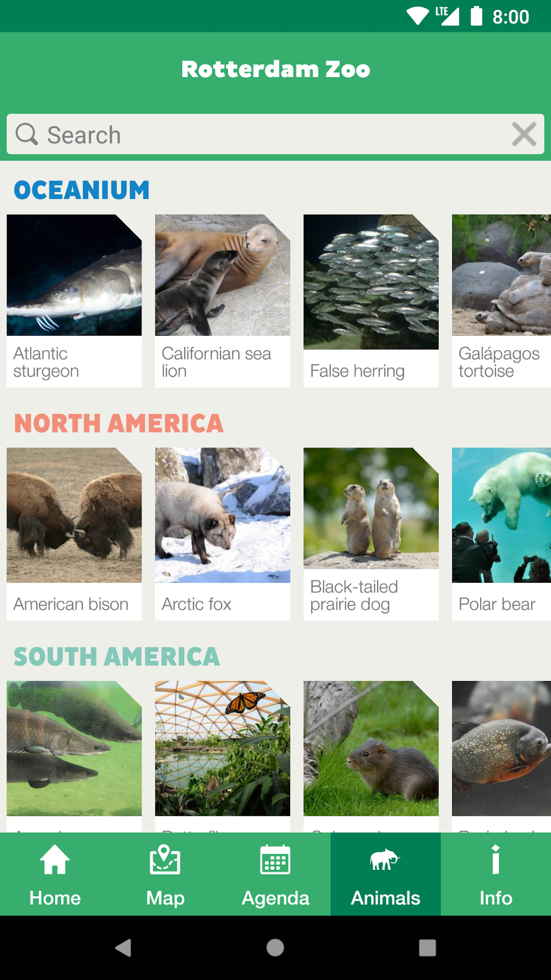Select the Animals elephant icon
This screenshot has height=980, width=551.
click(x=385, y=859)
